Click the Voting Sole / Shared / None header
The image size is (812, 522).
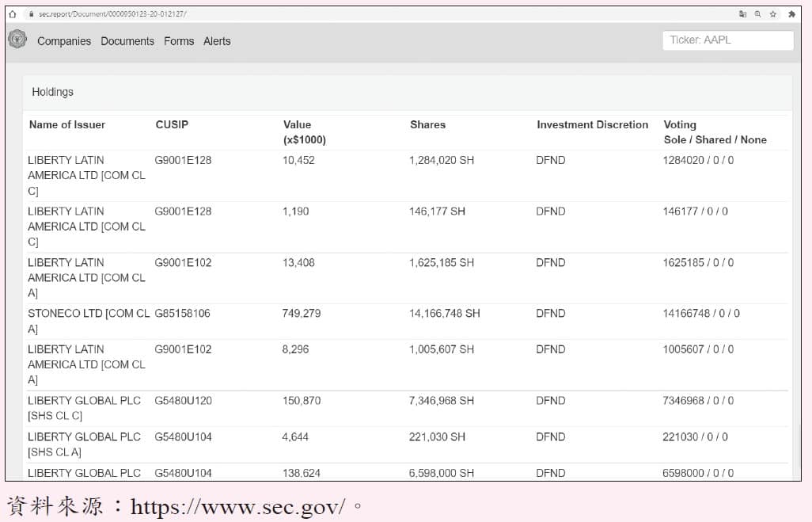pyautogui.click(x=715, y=132)
